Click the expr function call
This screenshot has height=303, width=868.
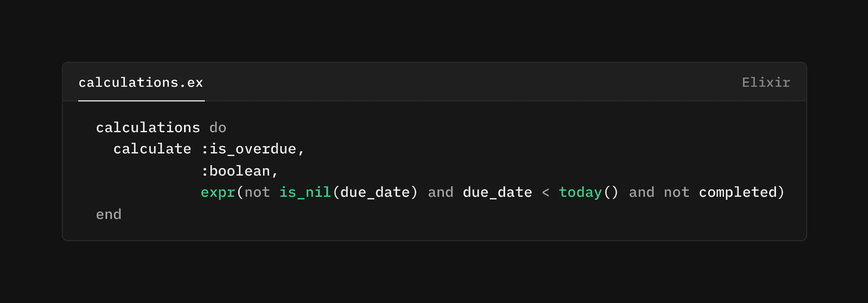218,192
